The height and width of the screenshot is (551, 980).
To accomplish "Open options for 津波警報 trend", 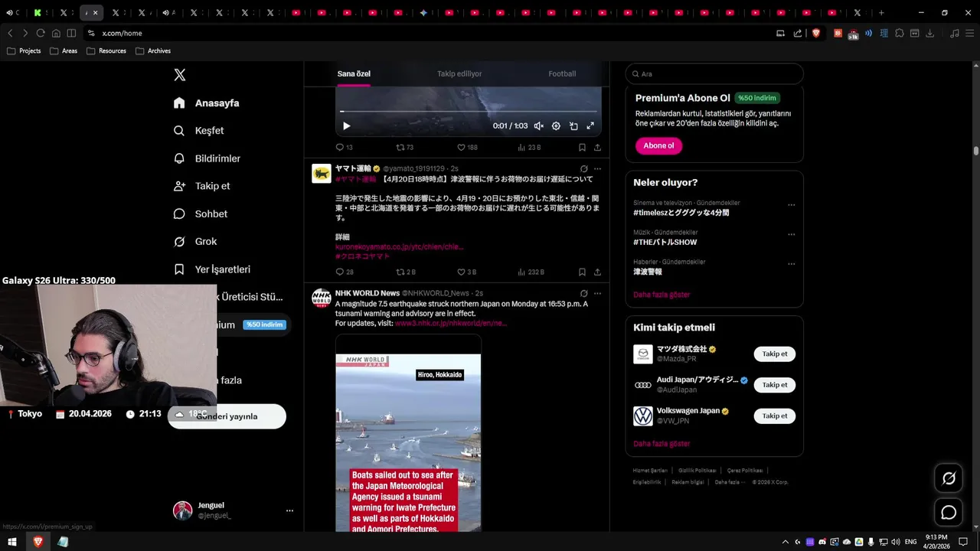I will 791,264.
